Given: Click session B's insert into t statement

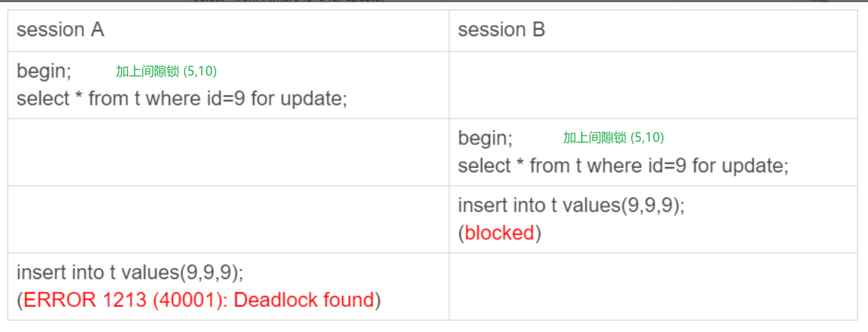Looking at the screenshot, I should pyautogui.click(x=571, y=205).
